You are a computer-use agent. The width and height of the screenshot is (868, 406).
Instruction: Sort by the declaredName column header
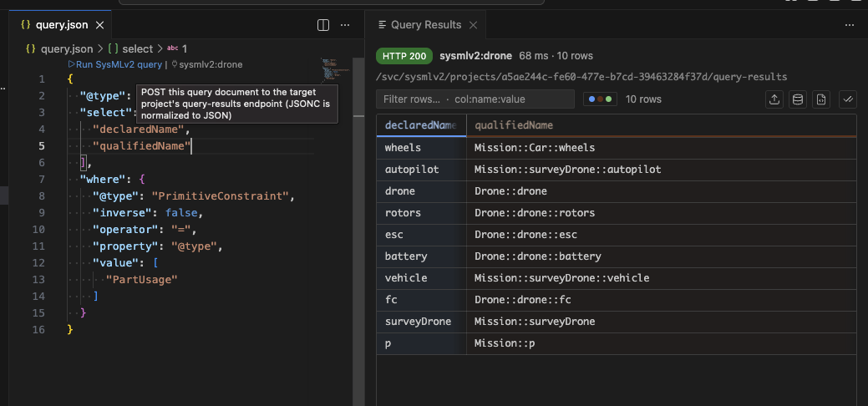pos(421,125)
